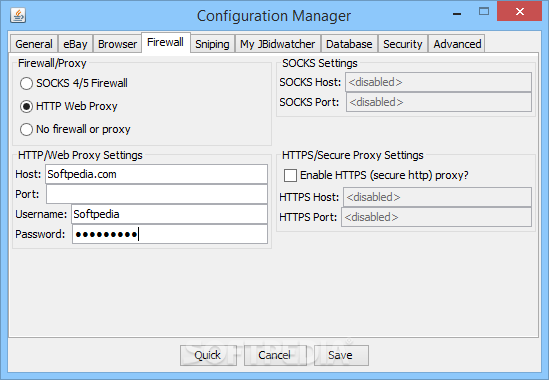Viewport: 549px width, 380px height.
Task: Click the empty HTTP proxy Port field
Action: pyautogui.click(x=157, y=194)
